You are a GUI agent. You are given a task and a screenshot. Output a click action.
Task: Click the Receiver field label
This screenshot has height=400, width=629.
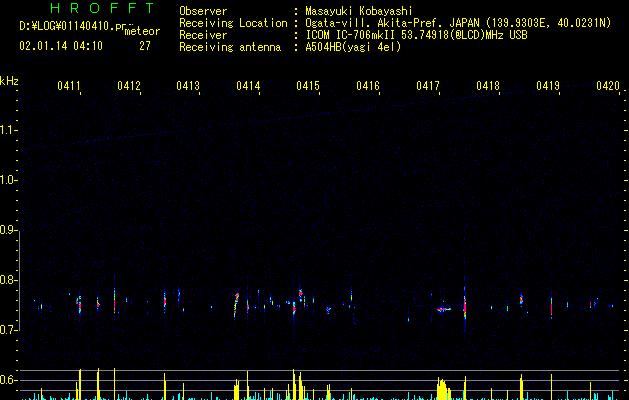tap(203, 35)
